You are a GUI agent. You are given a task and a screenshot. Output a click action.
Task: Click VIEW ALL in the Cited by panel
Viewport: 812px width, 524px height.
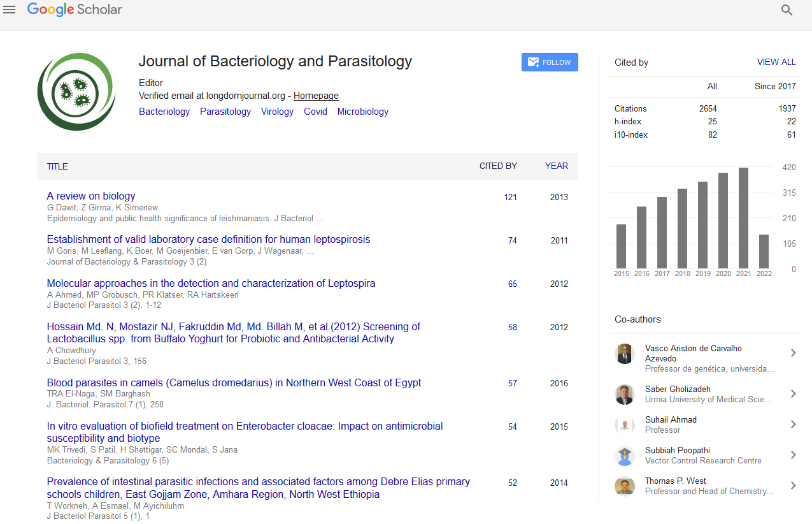pos(776,62)
